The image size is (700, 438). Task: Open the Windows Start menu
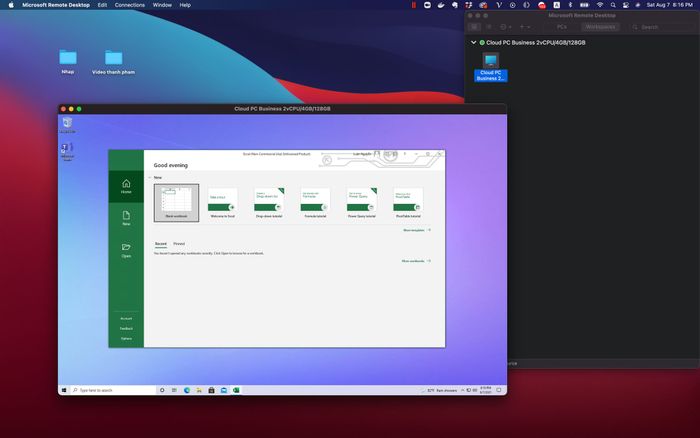pyautogui.click(x=64, y=390)
